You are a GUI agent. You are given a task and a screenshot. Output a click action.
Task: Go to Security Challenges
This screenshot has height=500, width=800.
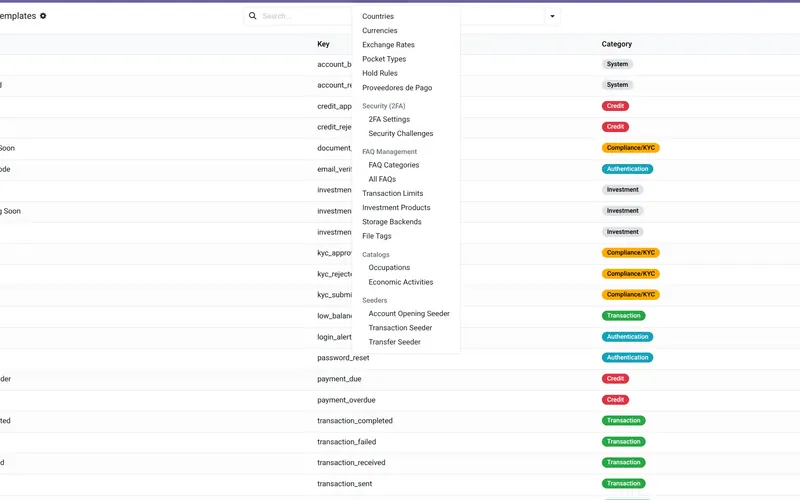tap(401, 134)
